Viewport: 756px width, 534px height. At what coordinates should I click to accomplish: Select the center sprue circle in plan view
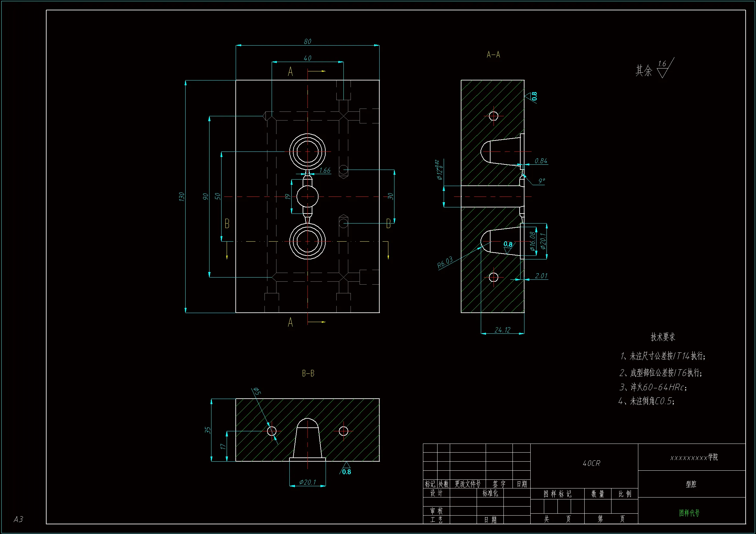pyautogui.click(x=307, y=196)
